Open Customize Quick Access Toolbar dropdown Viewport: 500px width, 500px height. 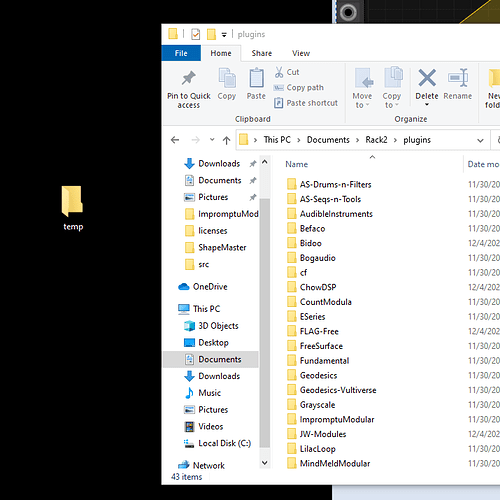pyautogui.click(x=224, y=35)
